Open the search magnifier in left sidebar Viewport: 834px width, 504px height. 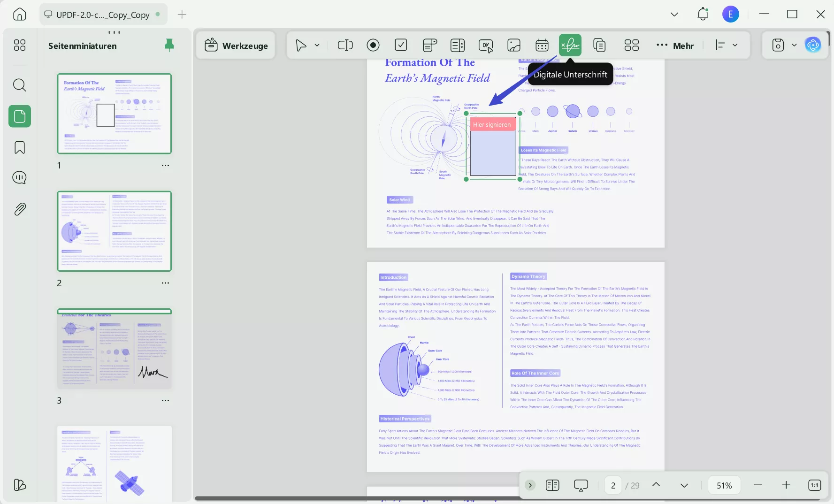pos(20,85)
